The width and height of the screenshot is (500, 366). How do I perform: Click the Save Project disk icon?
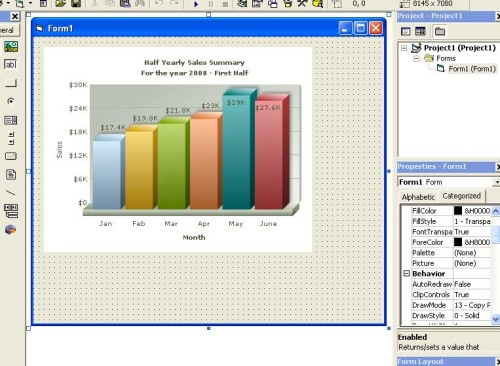[x=76, y=4]
